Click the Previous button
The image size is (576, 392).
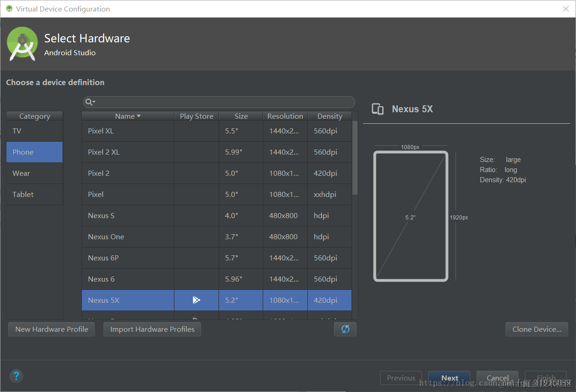pos(401,378)
